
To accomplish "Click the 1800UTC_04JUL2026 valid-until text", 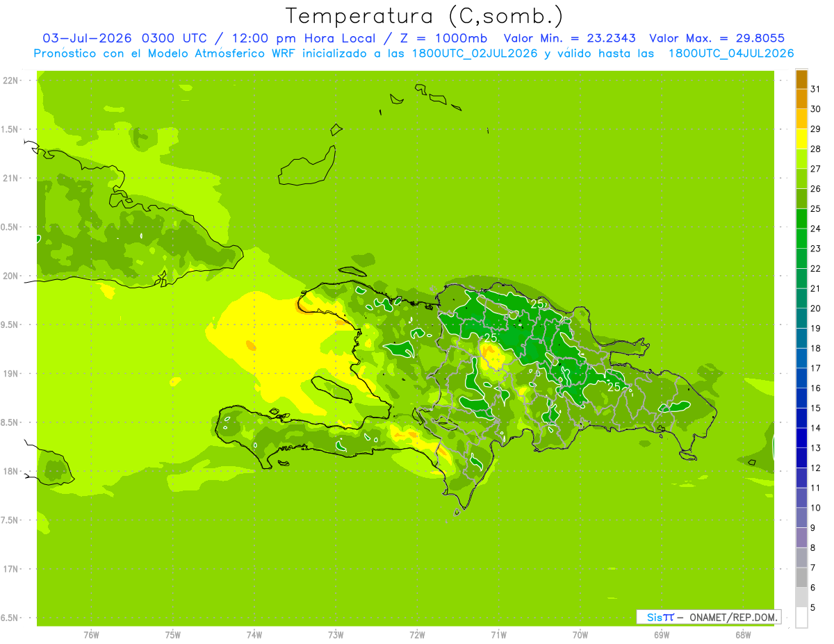I will coord(731,53).
